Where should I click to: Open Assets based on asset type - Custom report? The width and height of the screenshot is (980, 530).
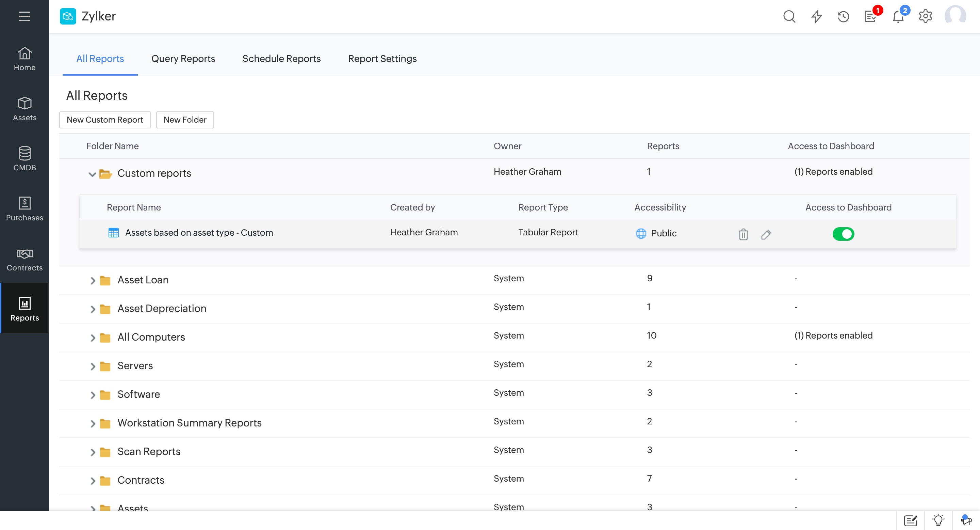click(x=199, y=233)
